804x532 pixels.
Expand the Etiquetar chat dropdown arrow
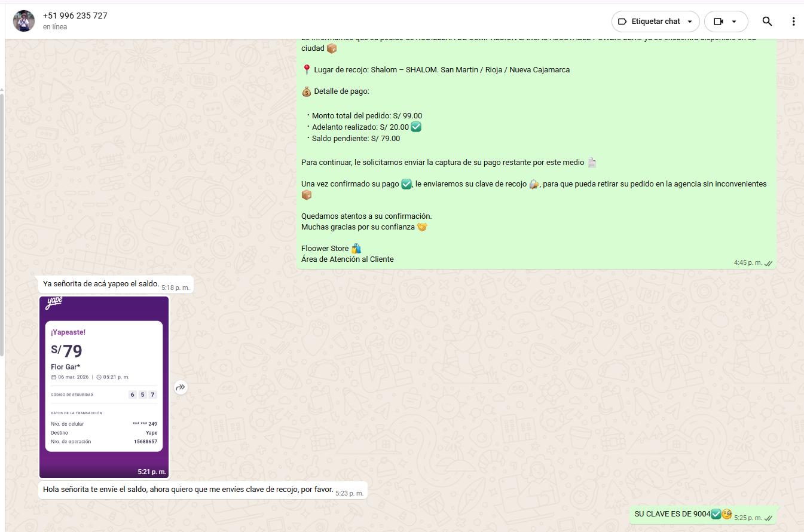[690, 22]
